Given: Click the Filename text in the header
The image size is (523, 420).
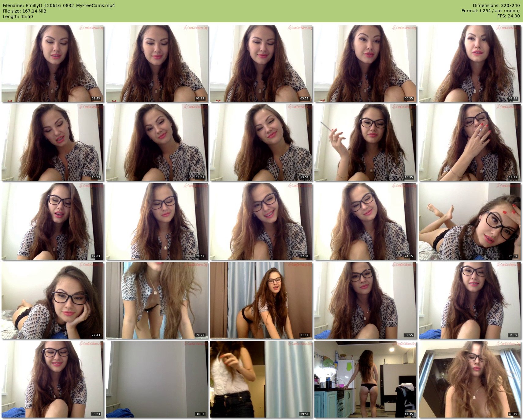Looking at the screenshot, I should pos(59,6).
